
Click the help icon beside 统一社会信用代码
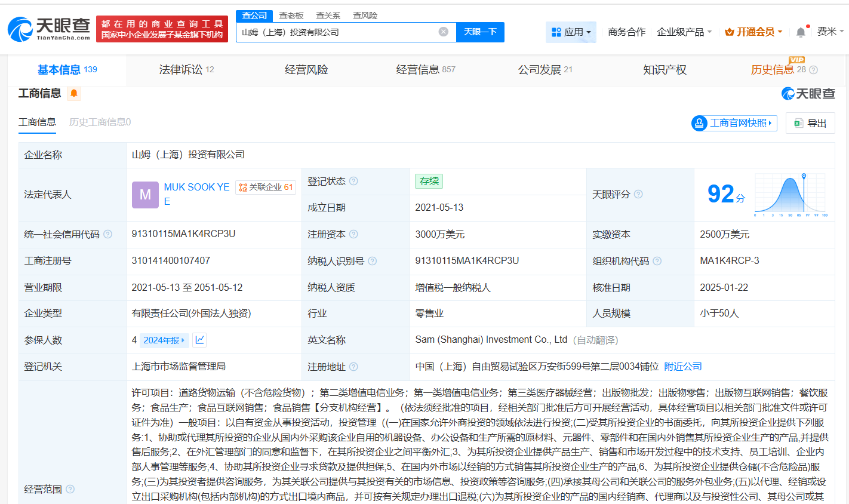click(107, 234)
